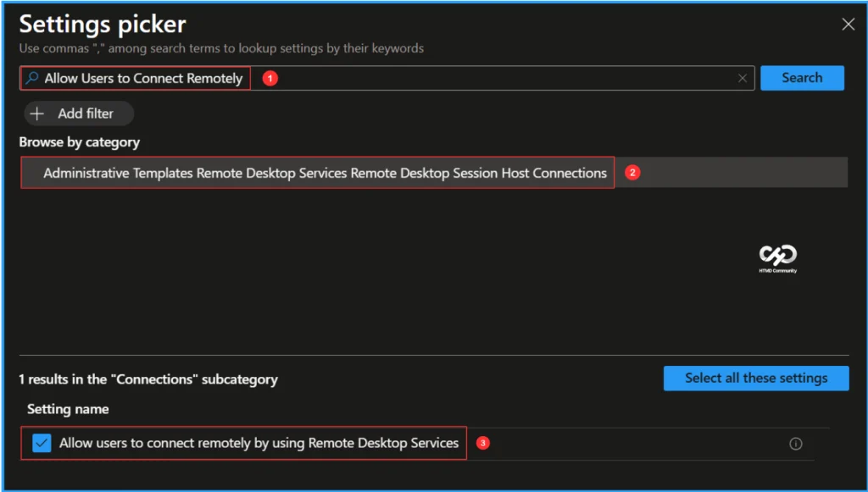Click 'Allow users to connect remotely by using Remote Desktop Services' text

[x=259, y=443]
